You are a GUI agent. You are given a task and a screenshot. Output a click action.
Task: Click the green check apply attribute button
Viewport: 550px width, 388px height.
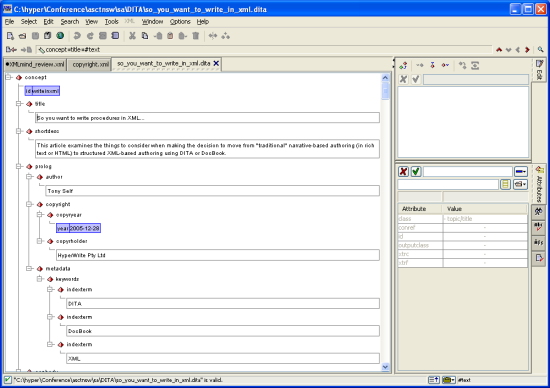(416, 172)
